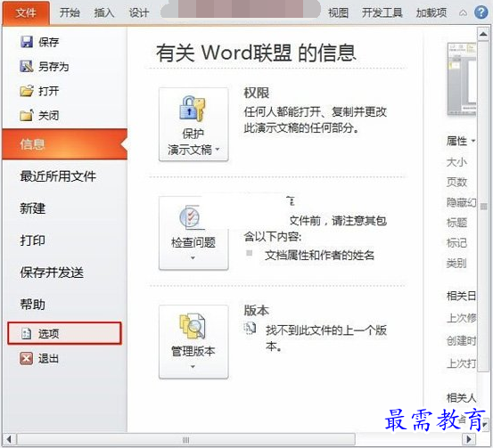Screen dimensions: 493x448
Task: Open 最近所用文件 list
Action: (x=58, y=176)
